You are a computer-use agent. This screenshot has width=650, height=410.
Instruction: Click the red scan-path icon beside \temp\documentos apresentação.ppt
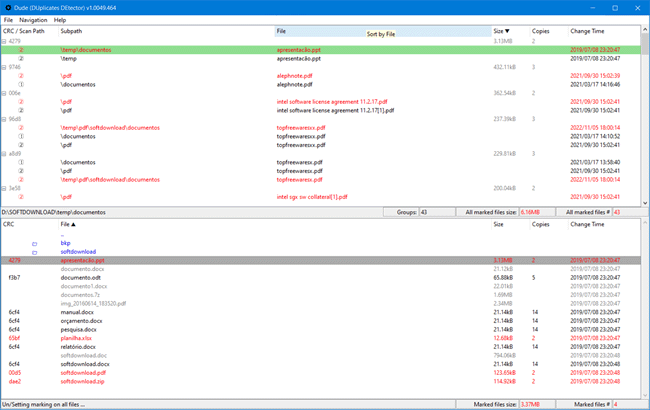(21, 50)
